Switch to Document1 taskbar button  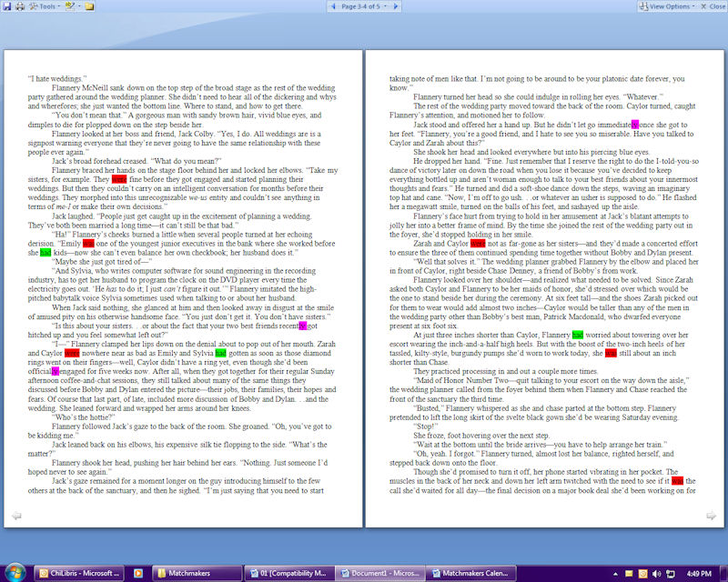coord(379,573)
